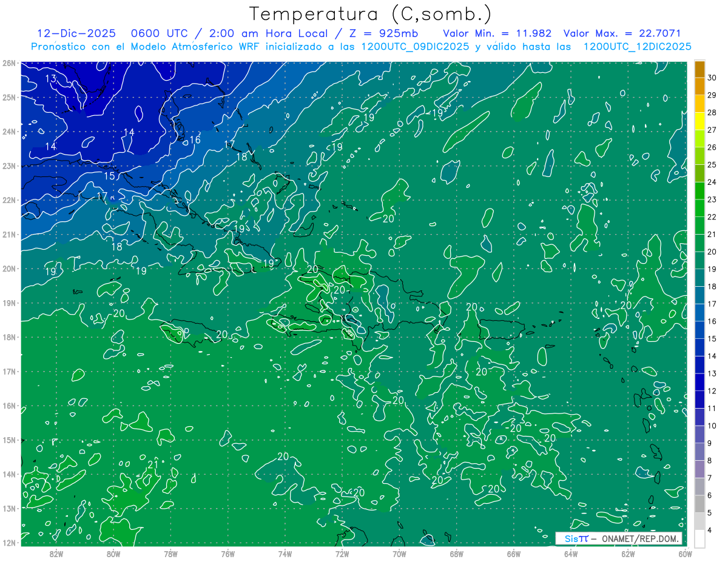Click the 14N latitude label
728x562 pixels.
(x=8, y=474)
